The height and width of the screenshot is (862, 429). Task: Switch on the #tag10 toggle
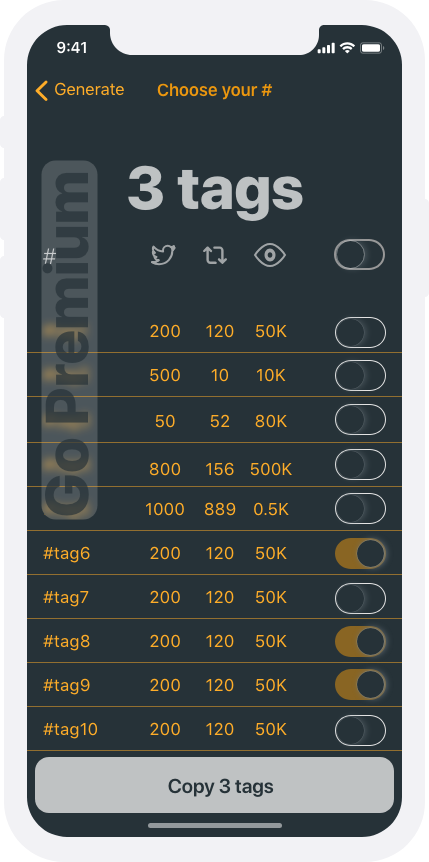[x=360, y=730]
